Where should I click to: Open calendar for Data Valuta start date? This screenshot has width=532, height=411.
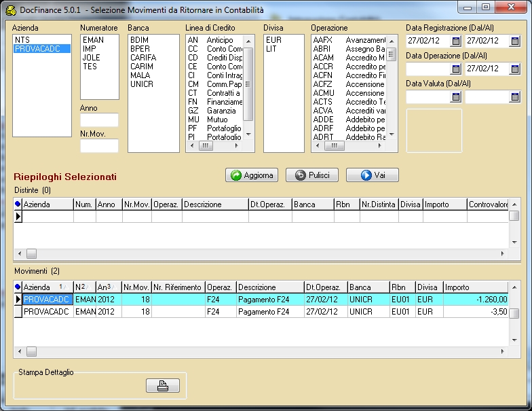tap(455, 97)
